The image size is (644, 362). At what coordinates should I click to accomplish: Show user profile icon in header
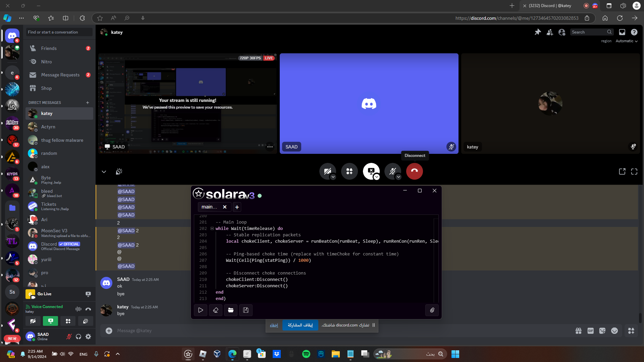(x=562, y=32)
